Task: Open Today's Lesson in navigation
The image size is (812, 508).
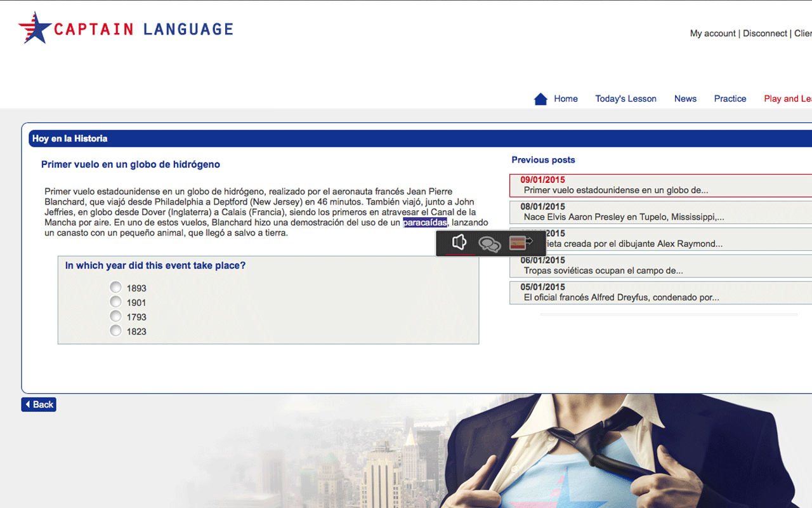Action: (x=625, y=98)
